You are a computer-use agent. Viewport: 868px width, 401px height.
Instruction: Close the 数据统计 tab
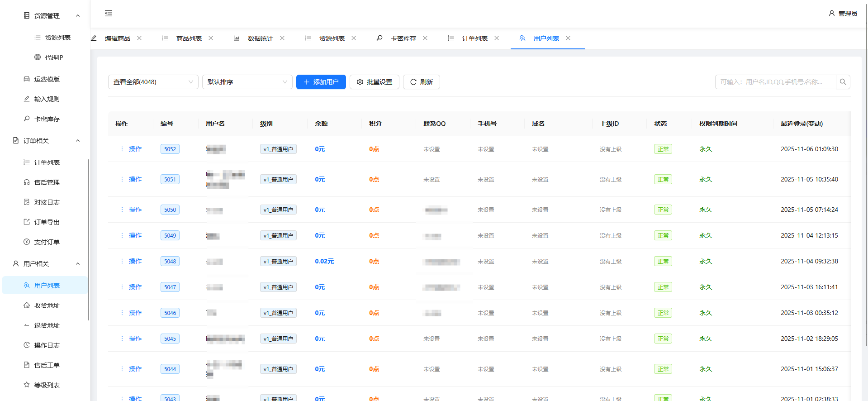coord(282,38)
